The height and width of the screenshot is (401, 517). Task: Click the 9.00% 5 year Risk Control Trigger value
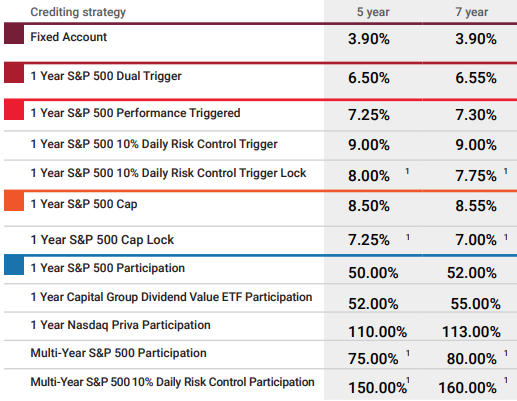369,145
